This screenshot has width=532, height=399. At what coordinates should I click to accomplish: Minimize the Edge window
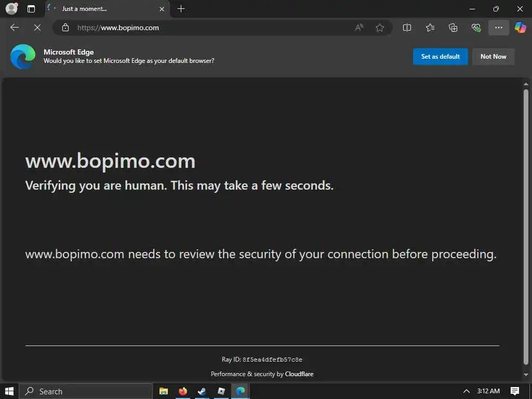(472, 9)
